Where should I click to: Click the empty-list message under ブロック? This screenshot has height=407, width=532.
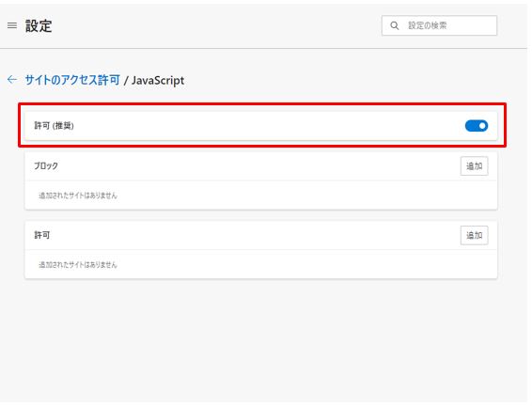click(78, 196)
